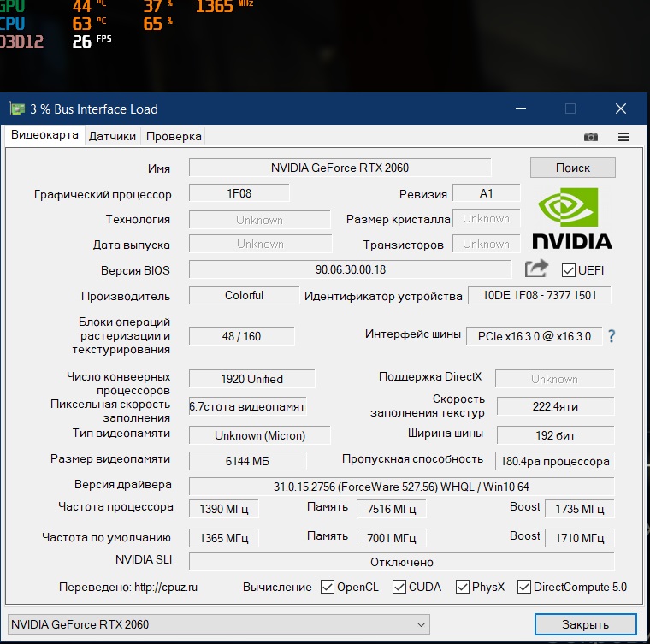Click the Размер кристалла Unknown field
This screenshot has width=650, height=644.
click(487, 218)
